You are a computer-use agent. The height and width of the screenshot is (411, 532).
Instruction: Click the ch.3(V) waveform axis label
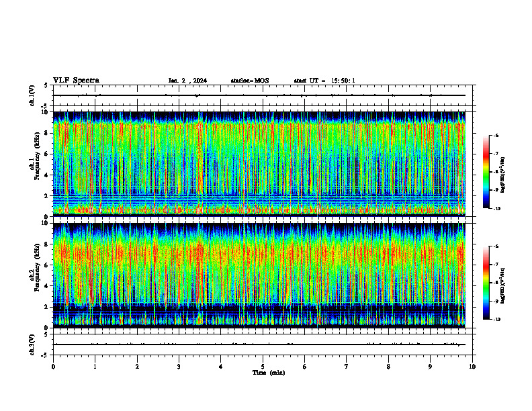pos(32,345)
